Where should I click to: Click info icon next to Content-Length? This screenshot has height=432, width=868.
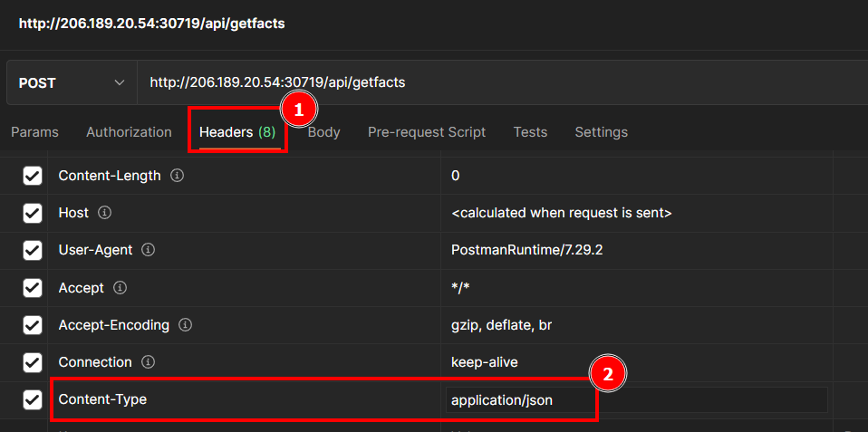click(178, 176)
